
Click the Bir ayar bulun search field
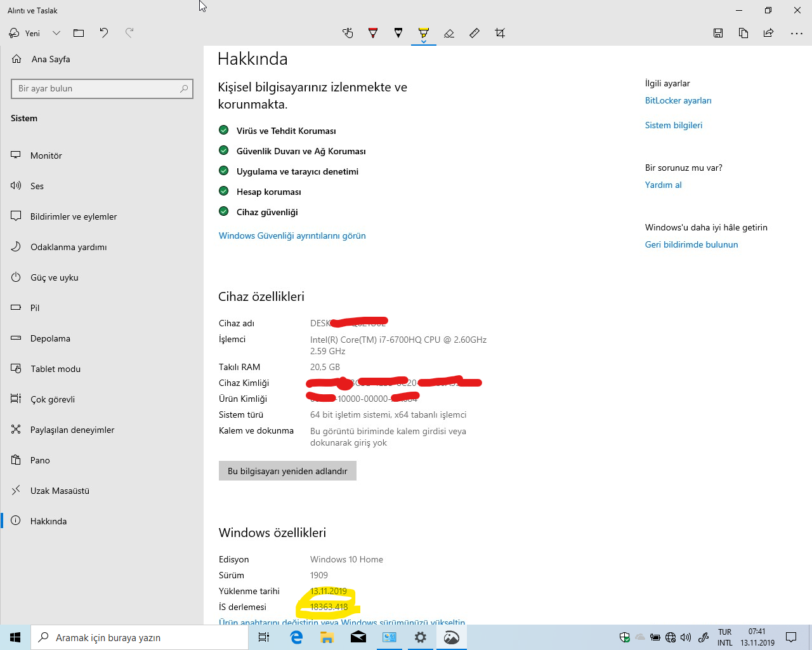click(101, 89)
